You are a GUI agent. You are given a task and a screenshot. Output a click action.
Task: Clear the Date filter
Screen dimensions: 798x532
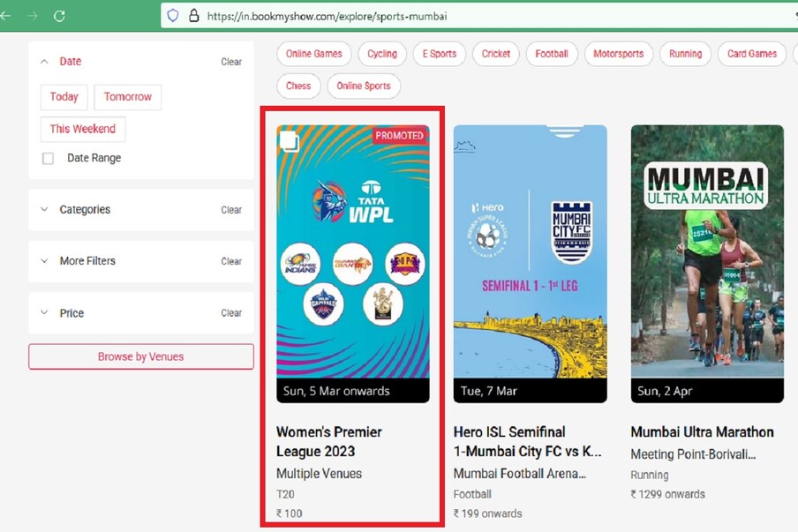point(231,62)
